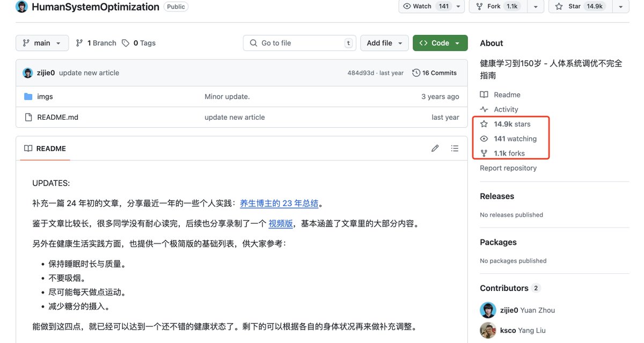Open the 养生博主的 23 年总结 link
644x343 pixels.
[x=279, y=203]
